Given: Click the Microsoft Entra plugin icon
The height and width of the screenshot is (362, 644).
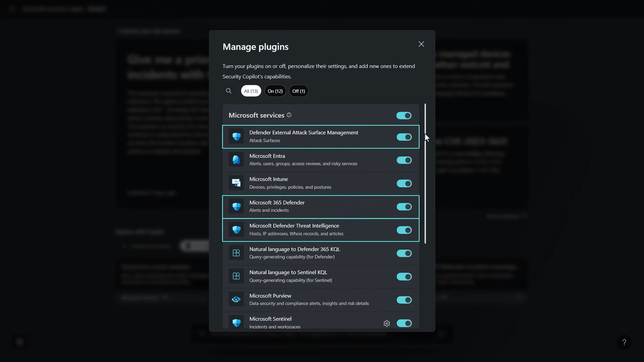Looking at the screenshot, I should 236,160.
